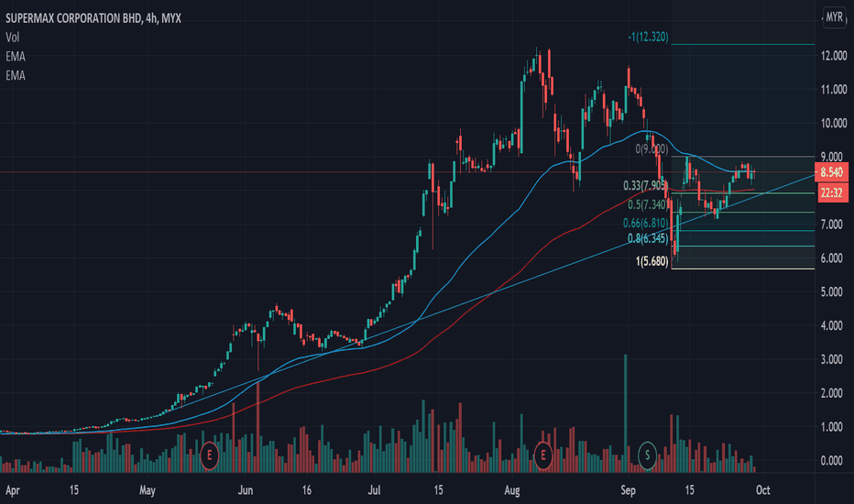Viewport: 854px width, 504px height.
Task: Click the 11.000 price axis label
Action: pos(834,90)
